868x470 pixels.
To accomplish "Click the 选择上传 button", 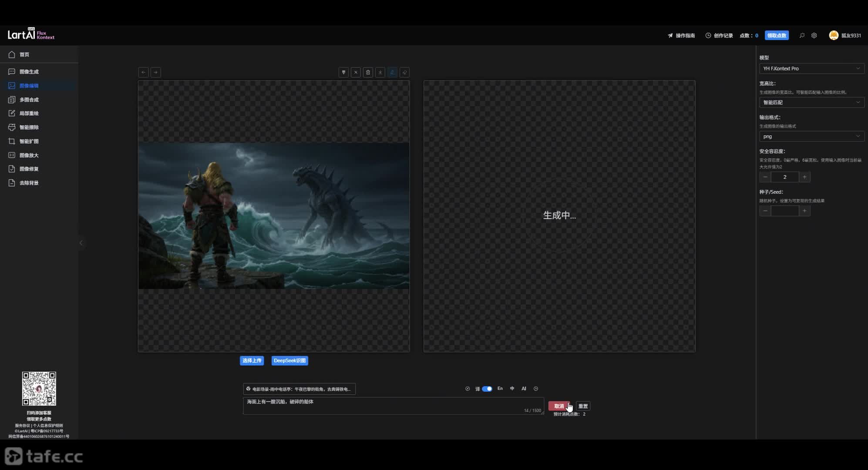I will (x=252, y=361).
